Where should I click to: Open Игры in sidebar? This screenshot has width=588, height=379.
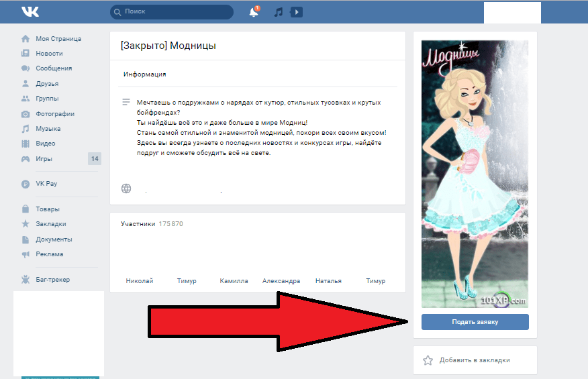[x=44, y=158]
